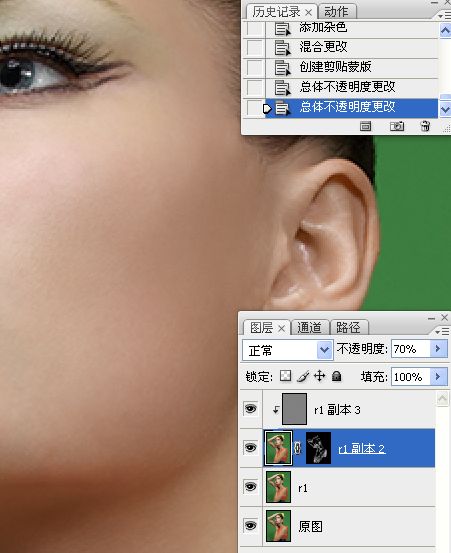This screenshot has height=553, width=451.
Task: Click the Layers panel scroll up arrow
Action: pyautogui.click(x=443, y=399)
